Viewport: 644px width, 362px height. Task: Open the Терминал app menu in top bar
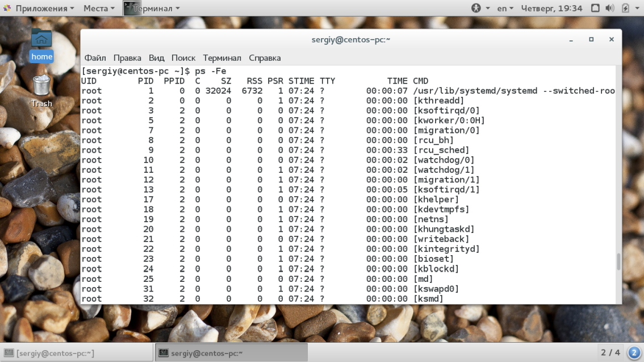coord(152,9)
